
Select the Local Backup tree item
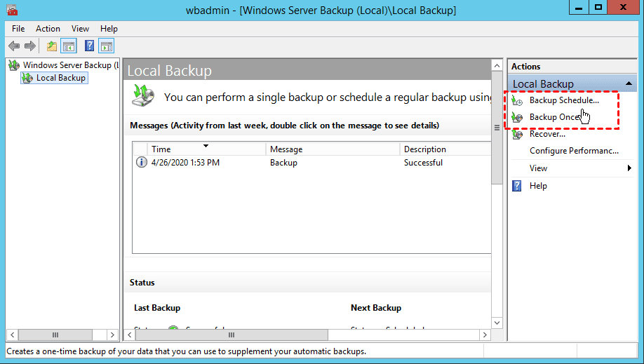coord(61,78)
